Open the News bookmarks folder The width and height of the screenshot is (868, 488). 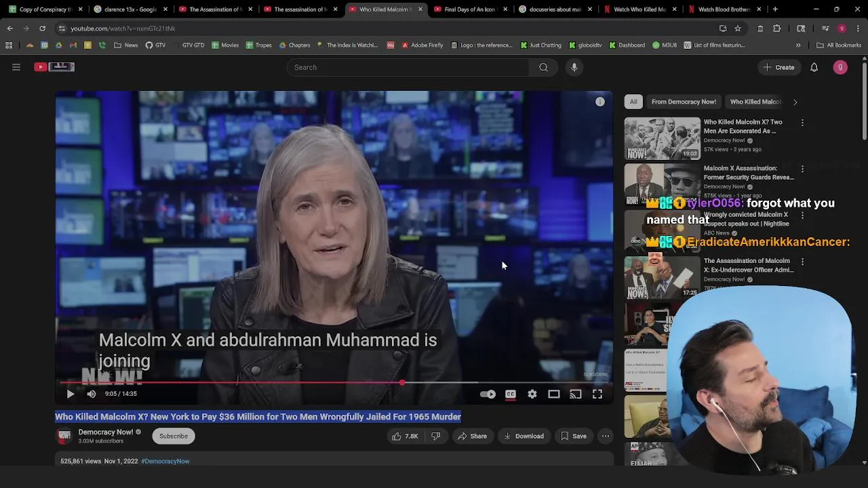(x=126, y=45)
